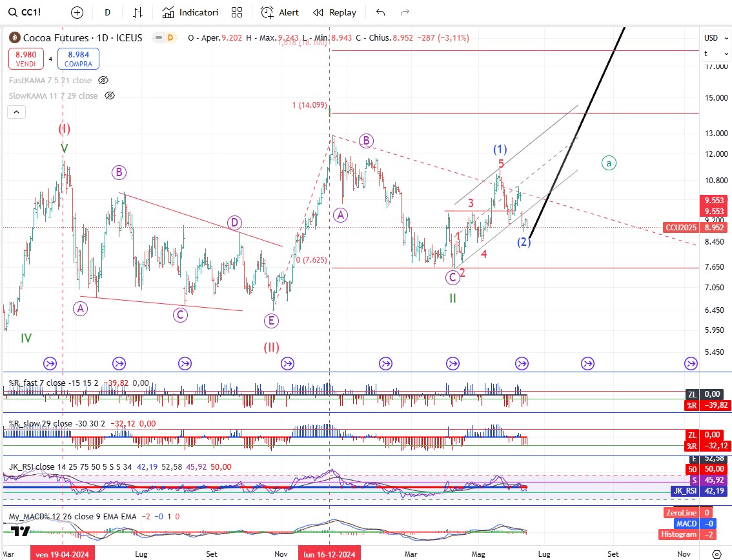732x560 pixels.
Task: Open the price unit 't' dropdown
Action: point(716,54)
